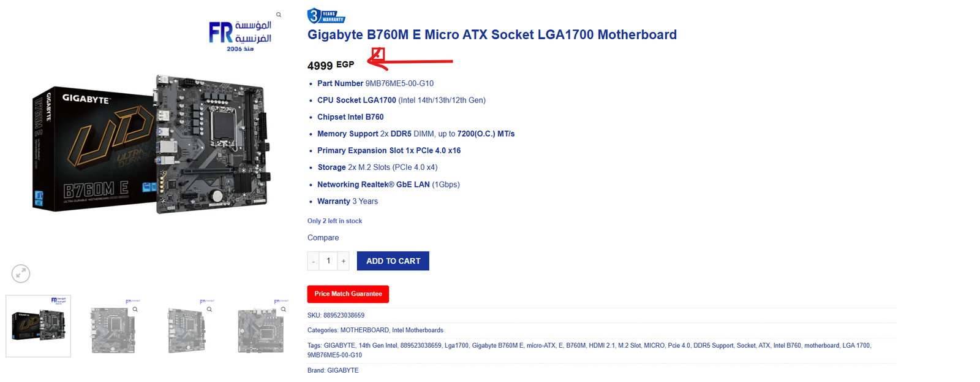Screen dimensions: 980x382
Task: Open the MOTHERBOARD category link
Action: 364,330
